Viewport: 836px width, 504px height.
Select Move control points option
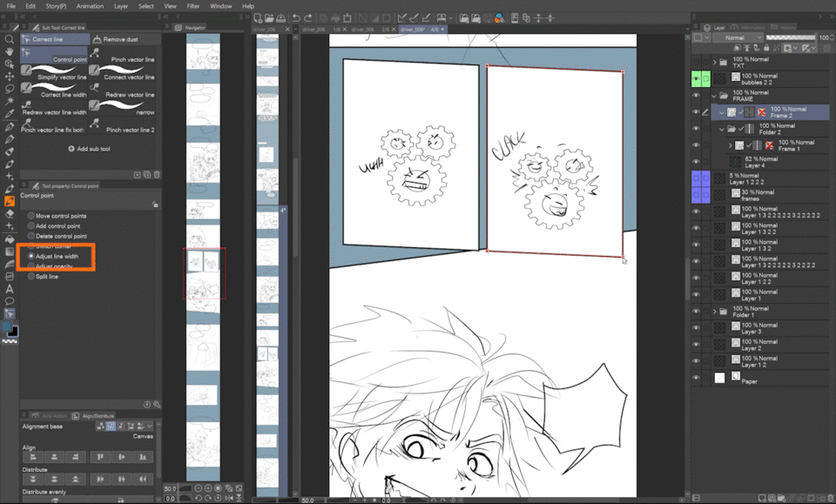57,216
